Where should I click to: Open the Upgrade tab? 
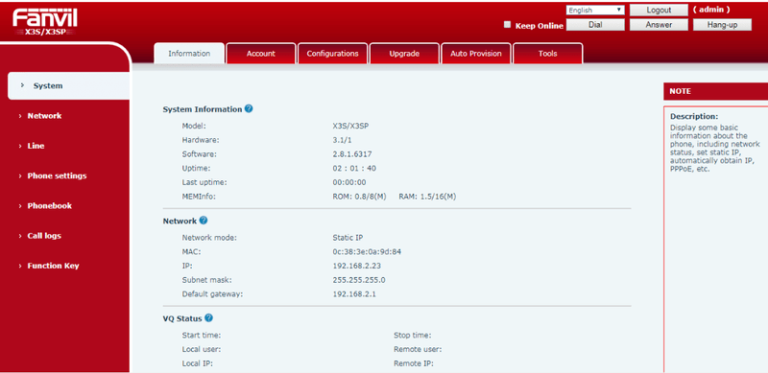404,54
